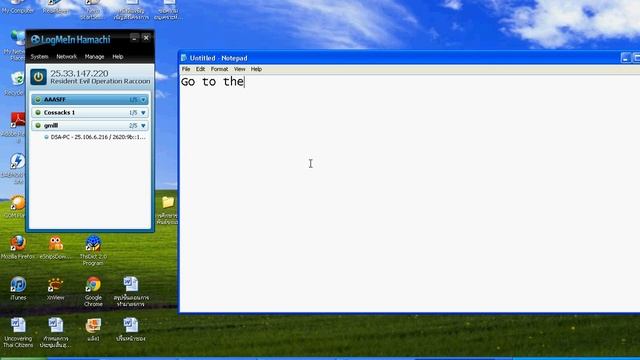Open the View menu in Notepad
This screenshot has height=360, width=640.
click(x=240, y=69)
